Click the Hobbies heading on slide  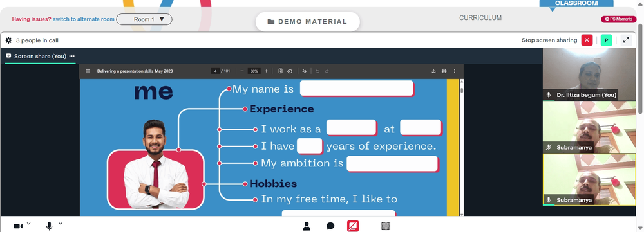point(273,184)
